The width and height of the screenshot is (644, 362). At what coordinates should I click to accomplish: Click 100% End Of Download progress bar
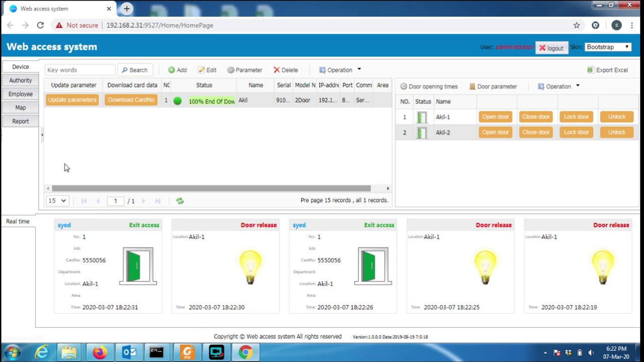click(211, 101)
